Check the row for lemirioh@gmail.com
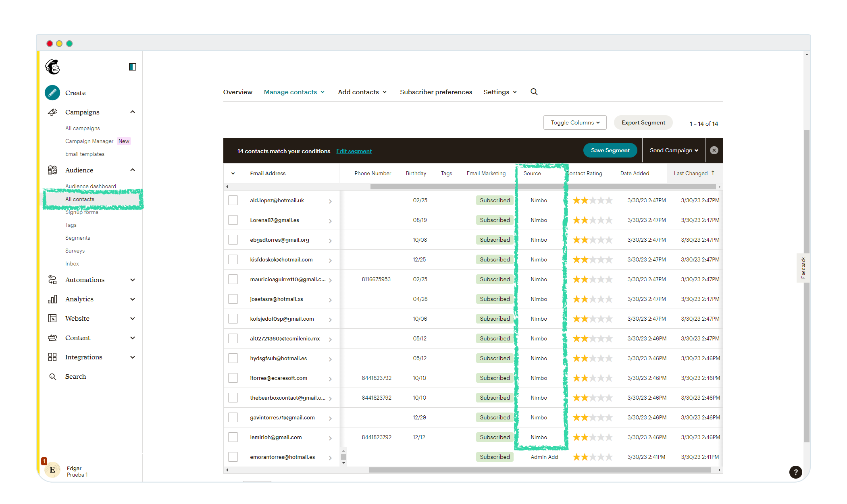Viewport: 847px width, 504px height. pos(233,437)
